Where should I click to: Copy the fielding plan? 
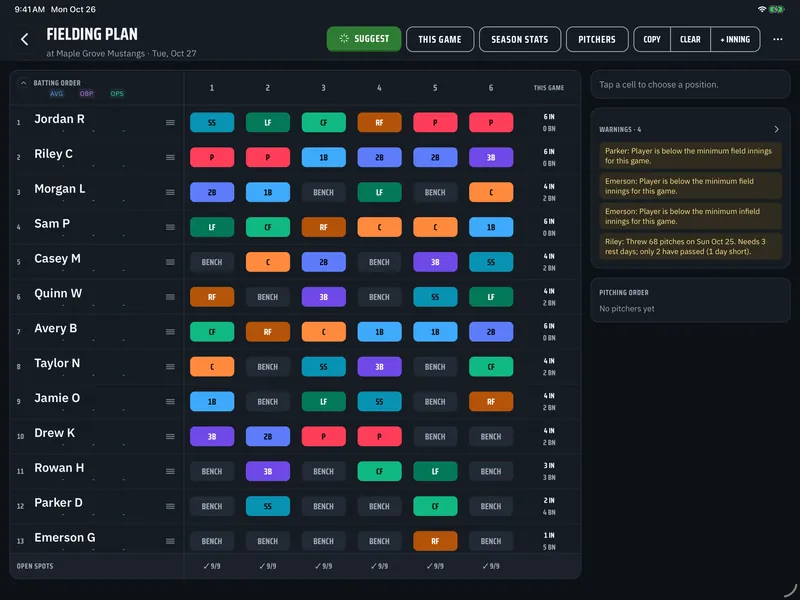(x=652, y=39)
